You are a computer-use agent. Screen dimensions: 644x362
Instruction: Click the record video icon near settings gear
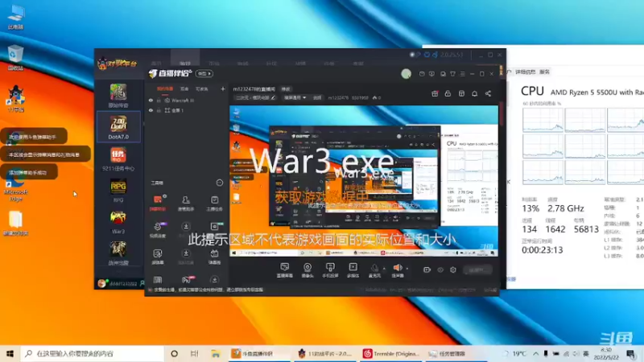[x=427, y=269]
